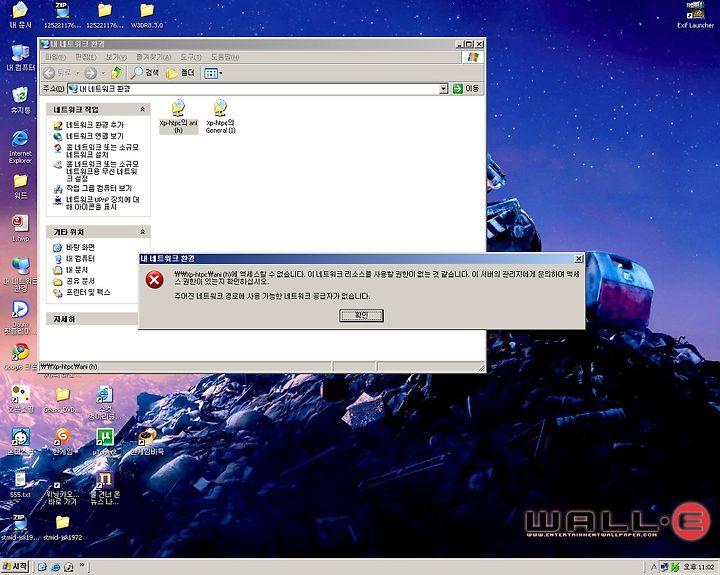
Task: Click the stmid-jsk1972 folder icon
Action: coord(62,527)
